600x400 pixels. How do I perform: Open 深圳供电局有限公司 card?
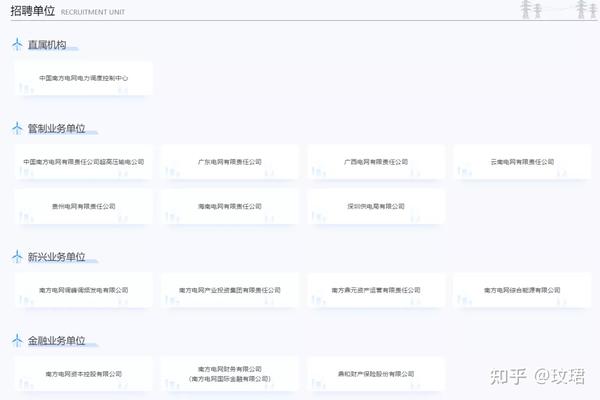(376, 206)
